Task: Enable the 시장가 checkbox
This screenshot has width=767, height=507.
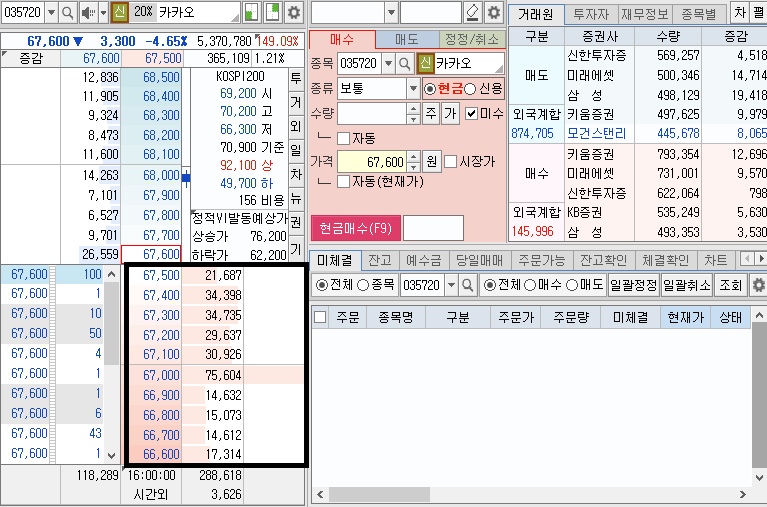Action: tap(451, 161)
